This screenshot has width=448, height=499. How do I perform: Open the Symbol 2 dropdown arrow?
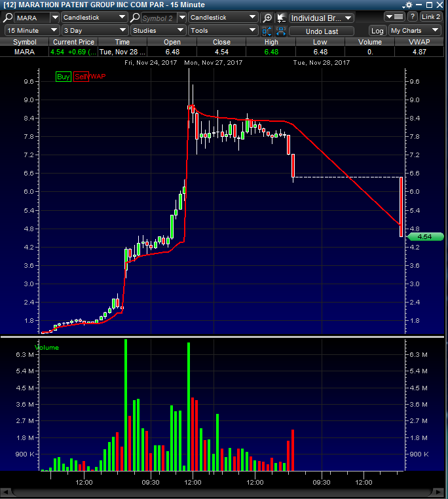pos(182,18)
